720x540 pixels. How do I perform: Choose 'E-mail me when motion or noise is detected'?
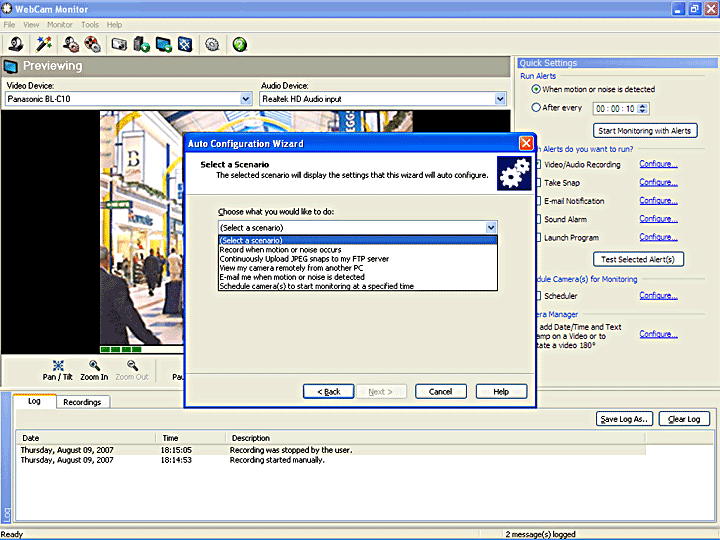click(x=358, y=277)
